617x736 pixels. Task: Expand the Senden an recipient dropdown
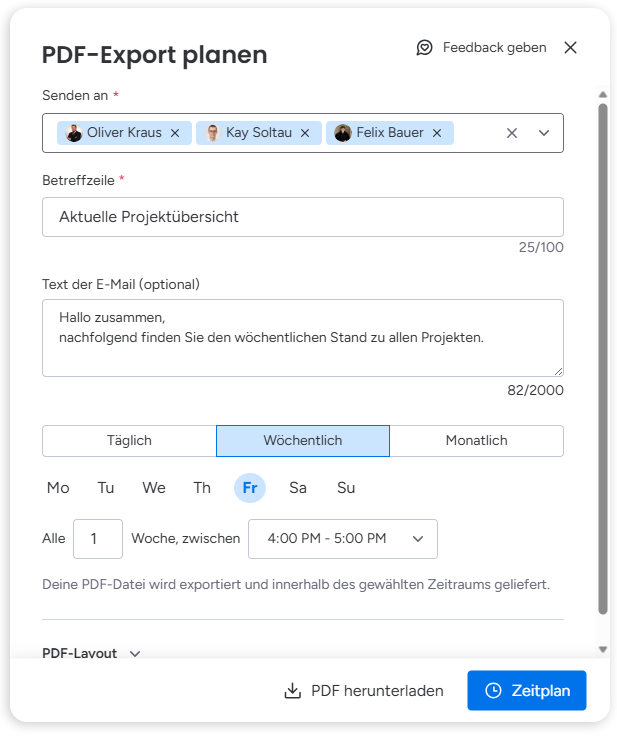tap(544, 133)
